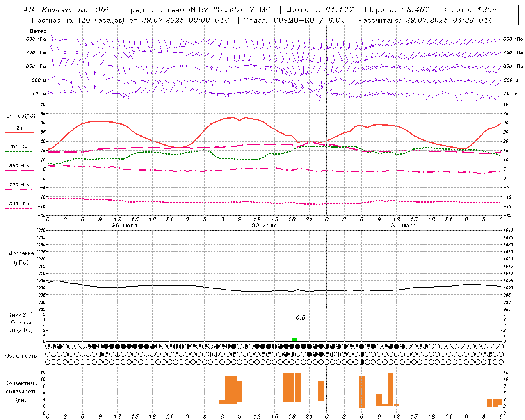This screenshot has height=420, width=525.
Task: Click the model name COSMO-RU / 6.6км
Action: [311, 20]
